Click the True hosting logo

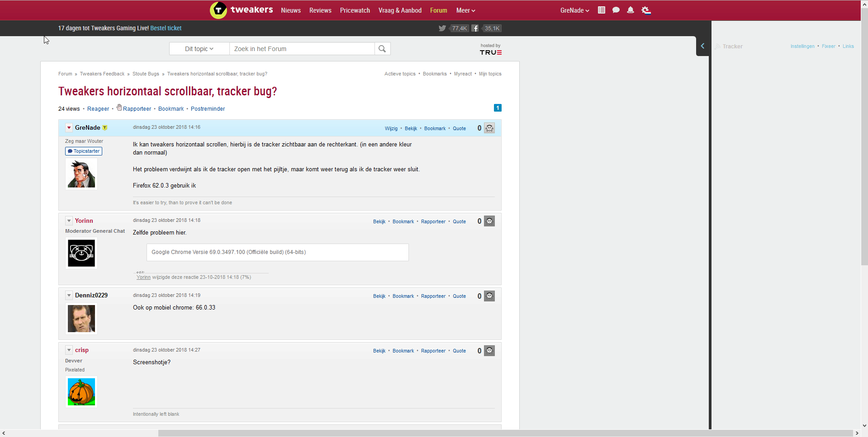[x=491, y=52]
